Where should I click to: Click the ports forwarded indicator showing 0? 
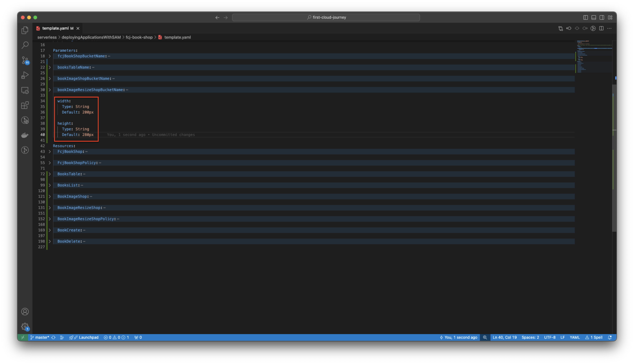[x=138, y=337]
